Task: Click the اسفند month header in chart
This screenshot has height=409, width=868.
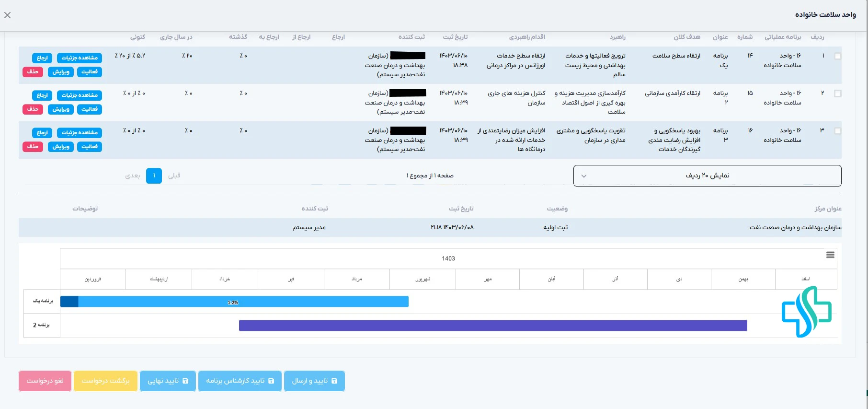Action: pyautogui.click(x=806, y=279)
